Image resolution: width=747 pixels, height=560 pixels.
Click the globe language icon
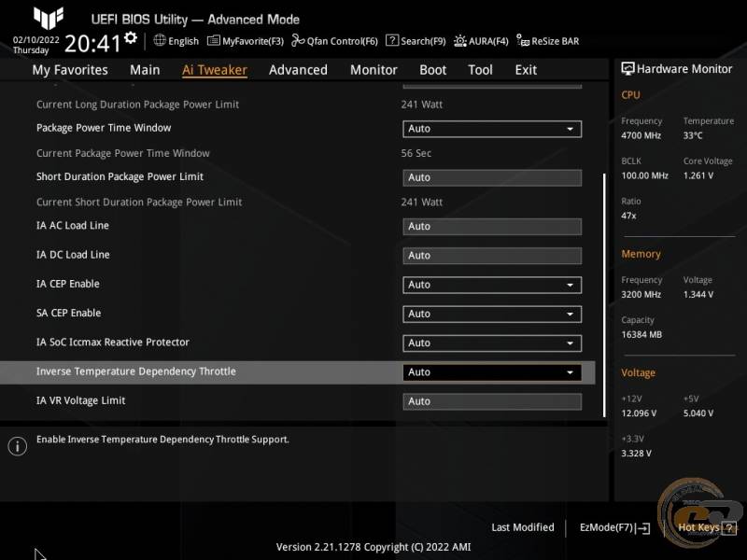pyautogui.click(x=160, y=40)
